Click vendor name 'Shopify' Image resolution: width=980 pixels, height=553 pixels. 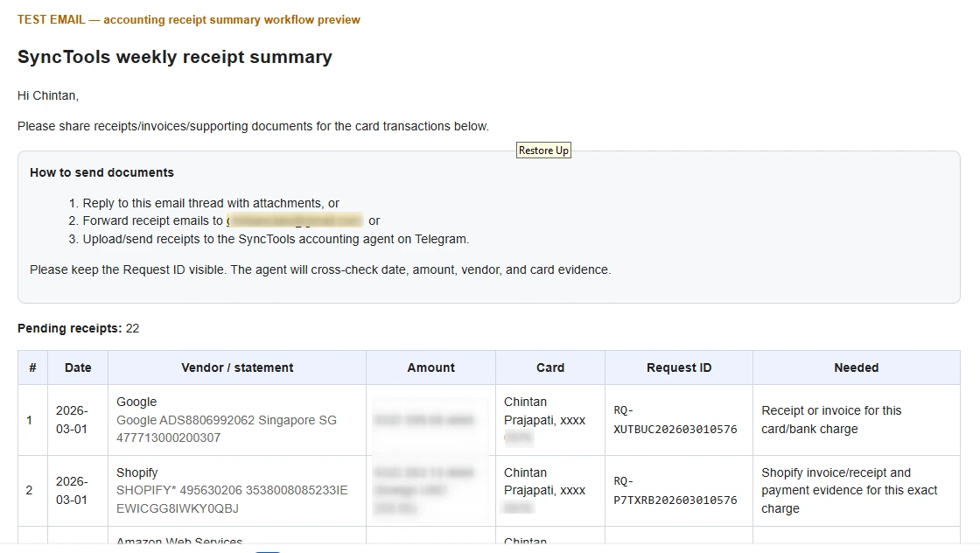136,473
